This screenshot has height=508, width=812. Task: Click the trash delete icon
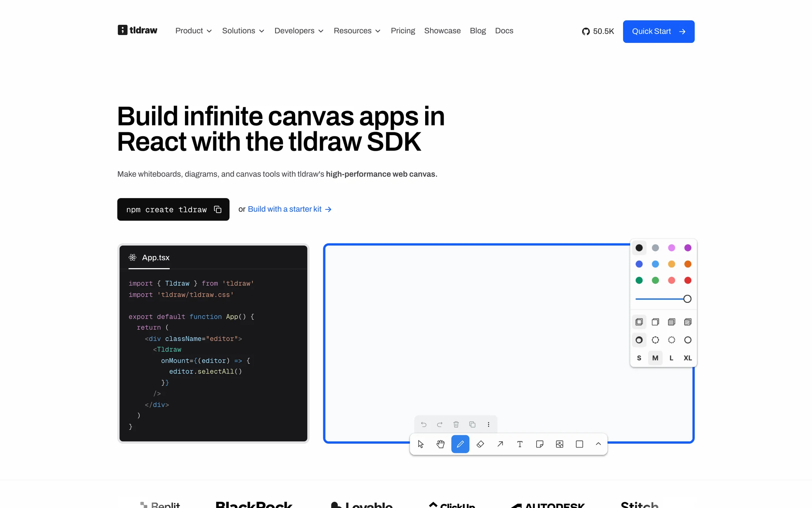456,425
